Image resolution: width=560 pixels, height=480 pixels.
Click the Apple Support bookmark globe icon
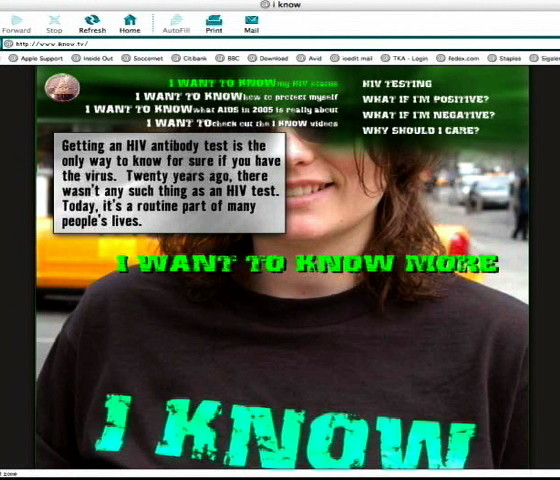13,58
